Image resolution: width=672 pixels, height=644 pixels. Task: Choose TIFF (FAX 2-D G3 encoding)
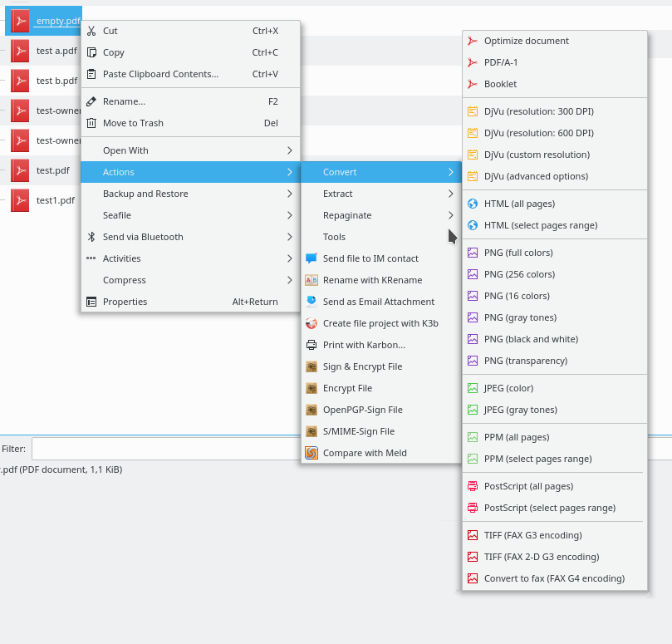click(x=555, y=557)
